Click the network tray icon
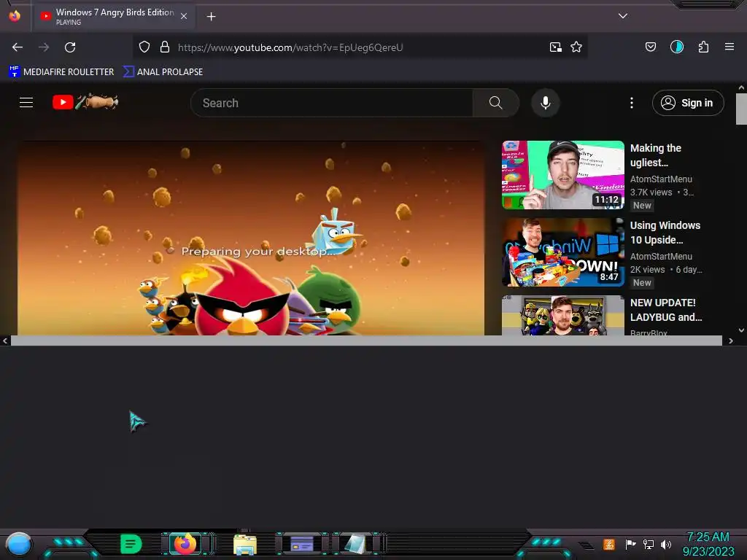This screenshot has height=560, width=747. pyautogui.click(x=649, y=544)
